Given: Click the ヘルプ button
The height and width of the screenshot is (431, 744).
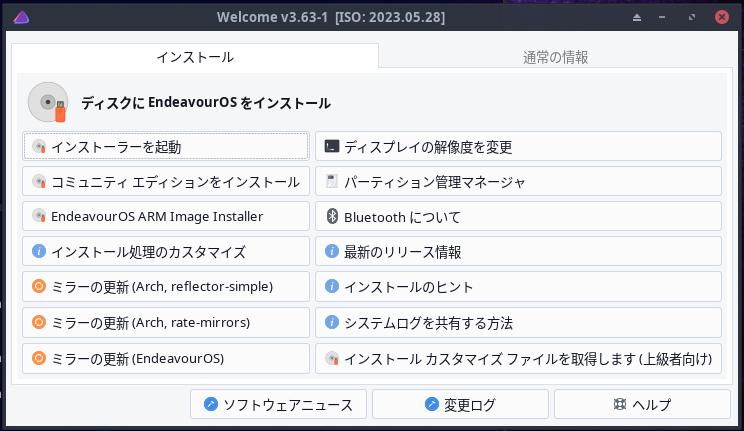Looking at the screenshot, I should click(642, 404).
